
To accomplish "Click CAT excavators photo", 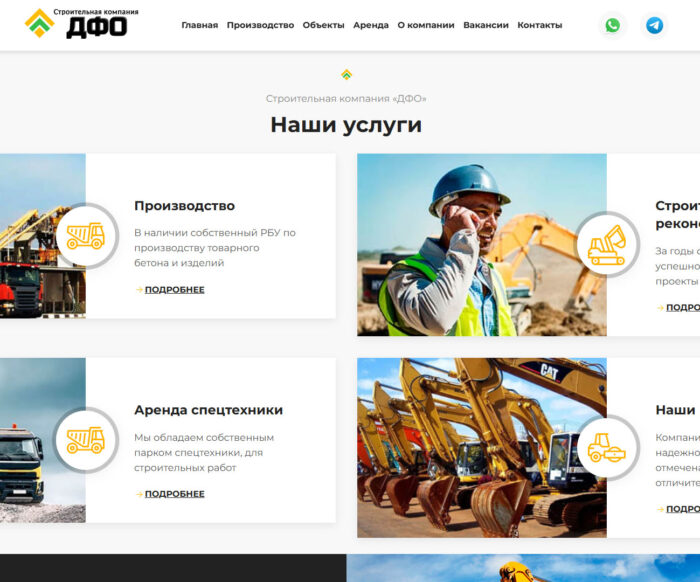I will [x=470, y=448].
